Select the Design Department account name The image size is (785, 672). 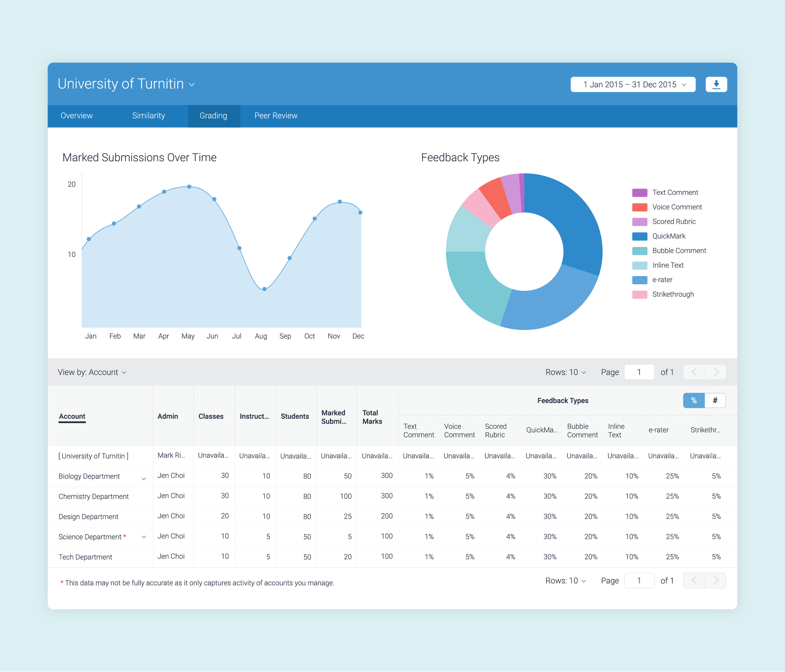[88, 516]
